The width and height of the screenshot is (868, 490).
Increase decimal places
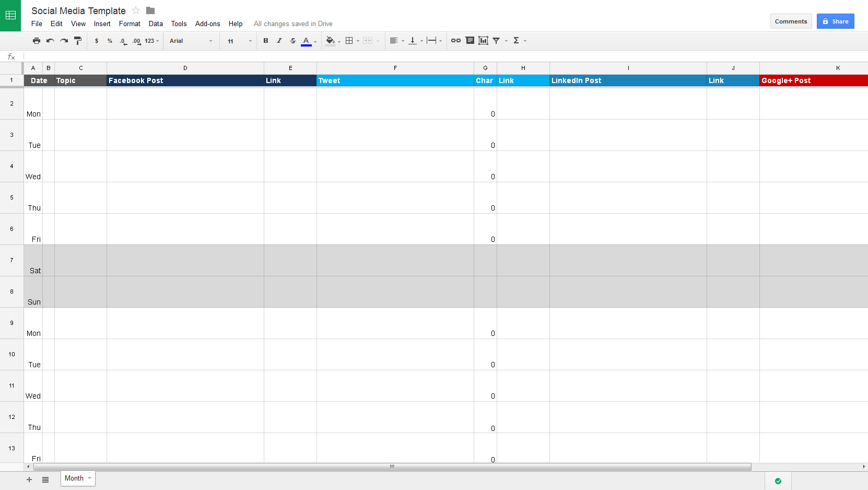tap(136, 41)
